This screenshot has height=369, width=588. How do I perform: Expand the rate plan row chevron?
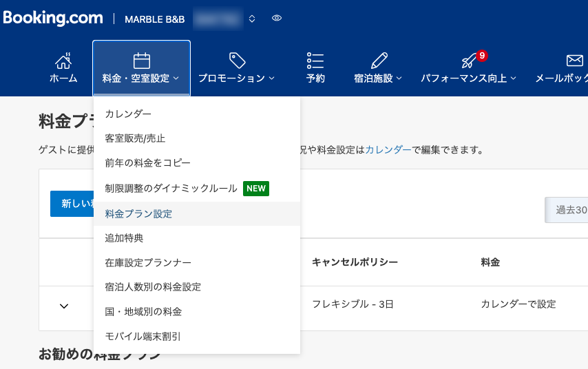[64, 306]
